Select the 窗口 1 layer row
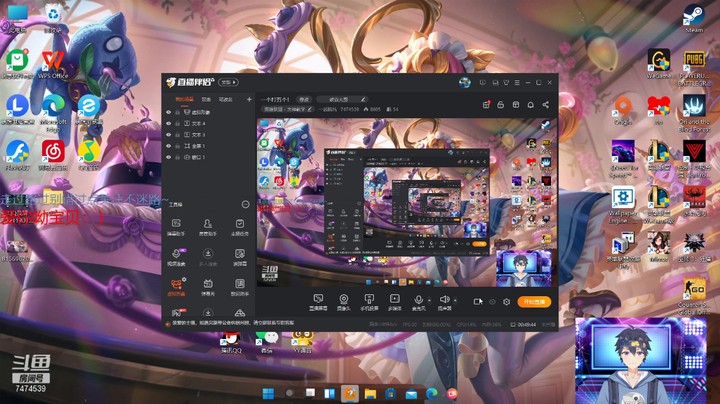Screen dimensions: 720x404 (x=208, y=157)
